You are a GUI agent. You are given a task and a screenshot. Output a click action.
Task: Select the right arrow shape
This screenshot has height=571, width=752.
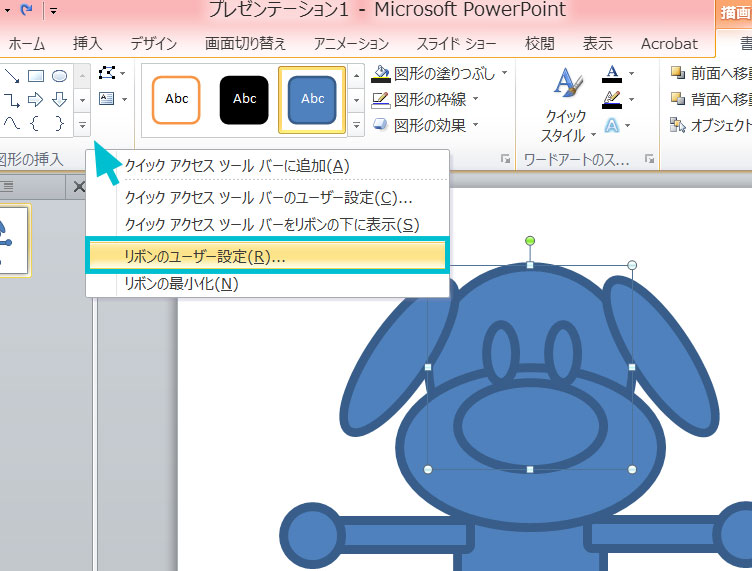point(35,100)
